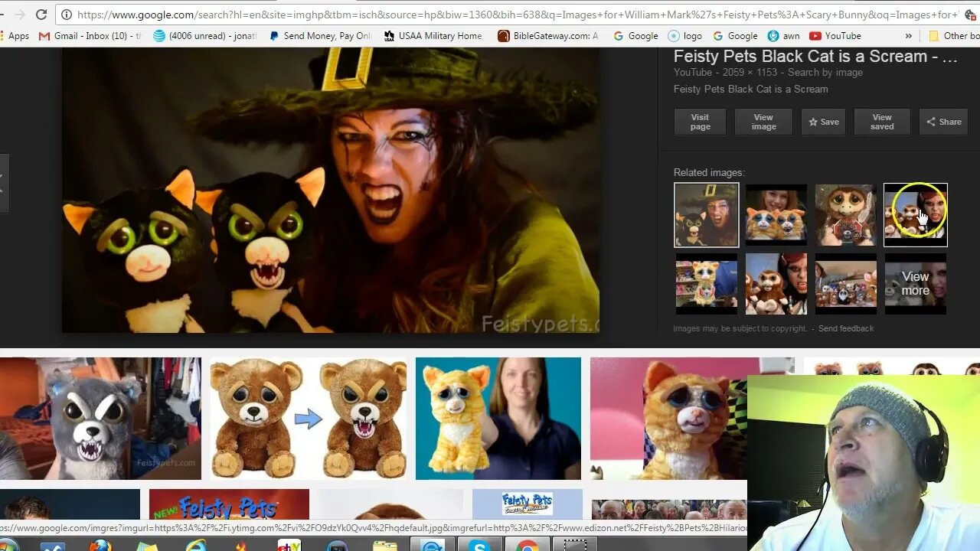The image size is (980, 551).
Task: Open the Apps bookmarks shortcut
Action: [15, 36]
